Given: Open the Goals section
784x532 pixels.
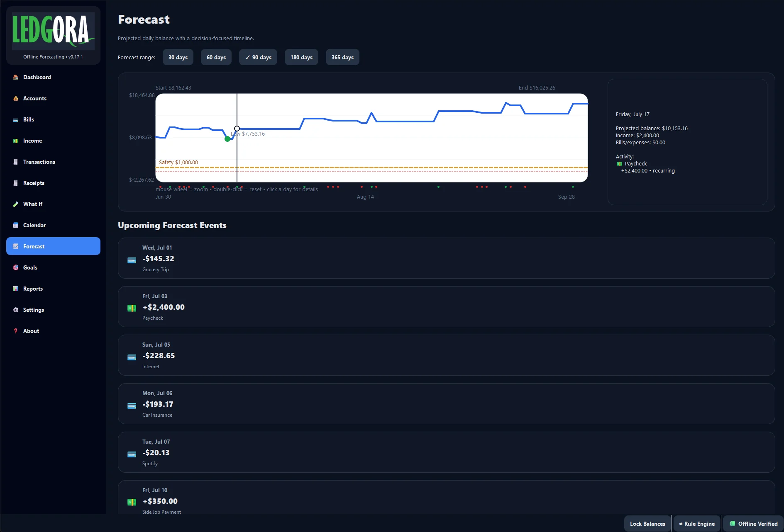Looking at the screenshot, I should click(53, 267).
